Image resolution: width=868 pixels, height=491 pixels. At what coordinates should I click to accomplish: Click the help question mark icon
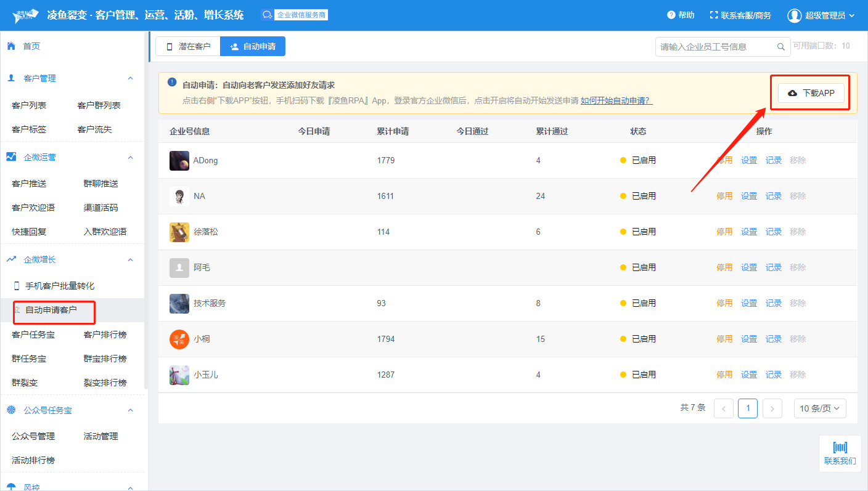[671, 15]
